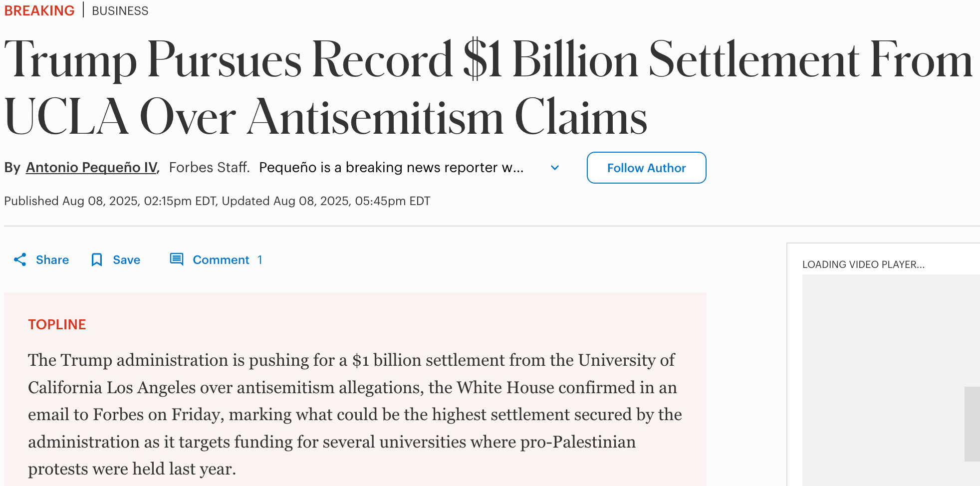
Task: Click the Follow Author button
Action: [646, 168]
